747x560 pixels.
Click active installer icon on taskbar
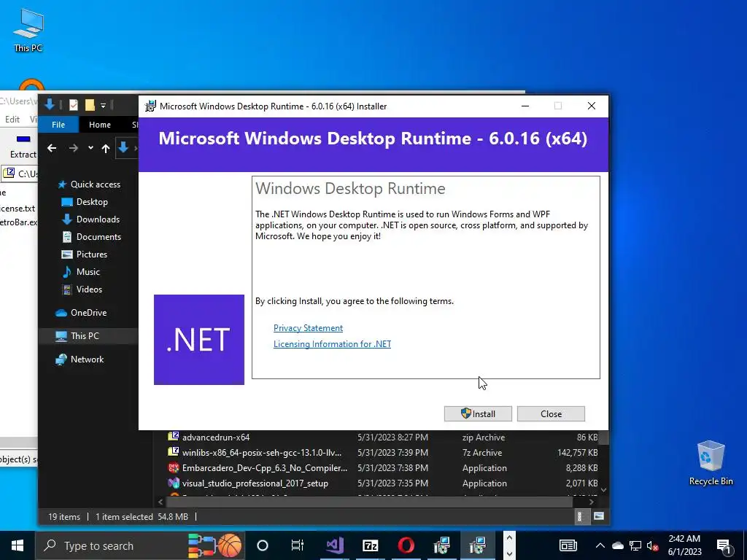[x=477, y=545]
